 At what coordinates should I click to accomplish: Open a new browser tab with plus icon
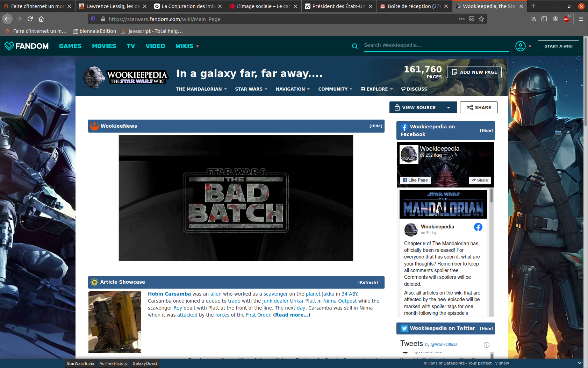533,6
